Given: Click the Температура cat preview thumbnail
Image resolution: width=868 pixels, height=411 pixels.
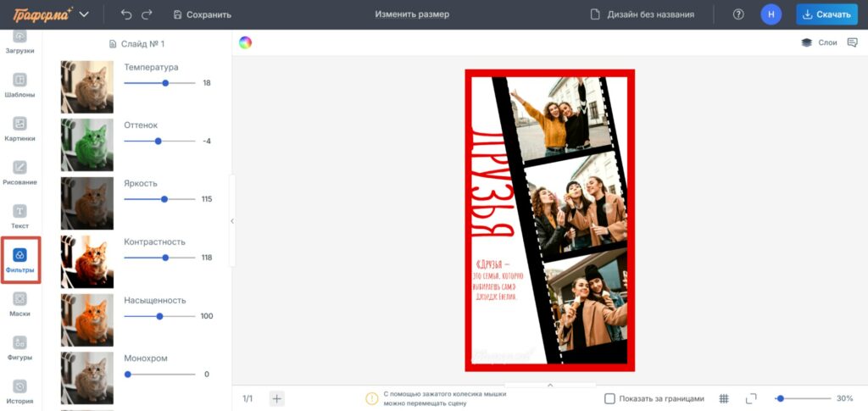Looking at the screenshot, I should pos(87,86).
